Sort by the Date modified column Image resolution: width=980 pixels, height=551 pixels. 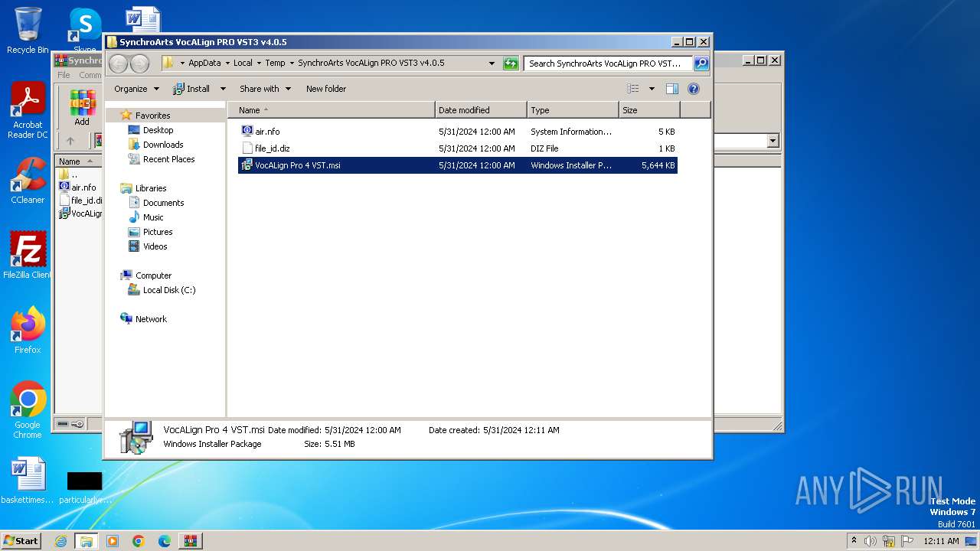[481, 110]
